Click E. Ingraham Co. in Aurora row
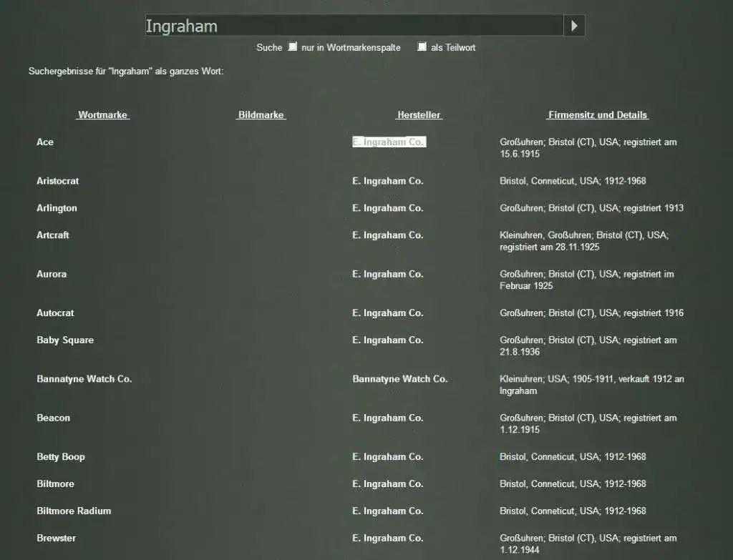Viewport: 733px width, 560px height. (x=387, y=274)
